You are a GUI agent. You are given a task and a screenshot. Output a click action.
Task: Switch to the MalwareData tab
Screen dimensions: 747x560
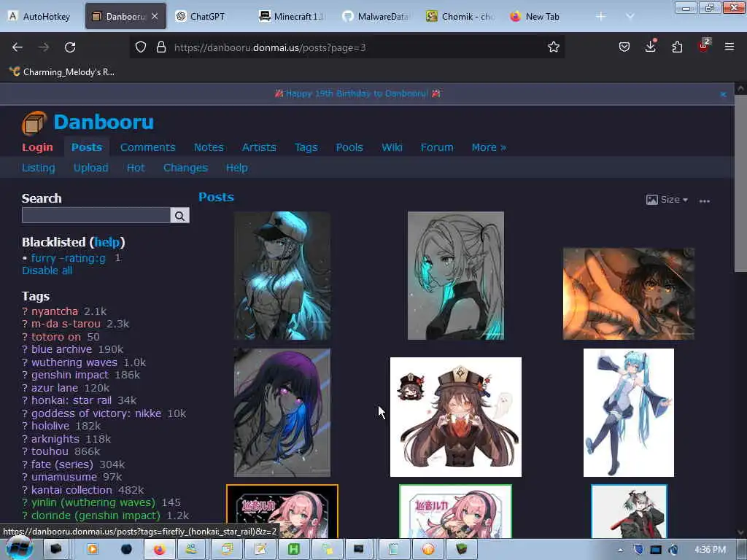pos(376,17)
